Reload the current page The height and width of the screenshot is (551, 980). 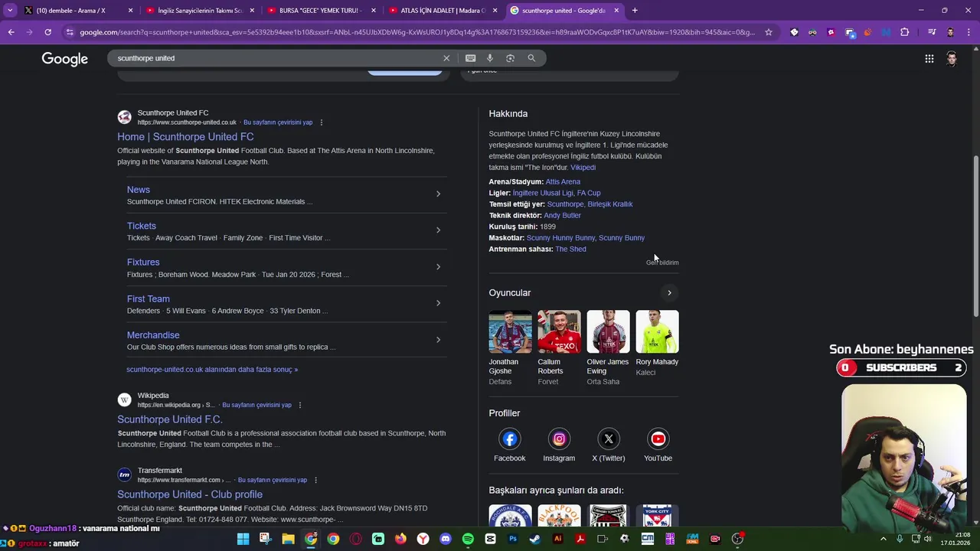47,32
